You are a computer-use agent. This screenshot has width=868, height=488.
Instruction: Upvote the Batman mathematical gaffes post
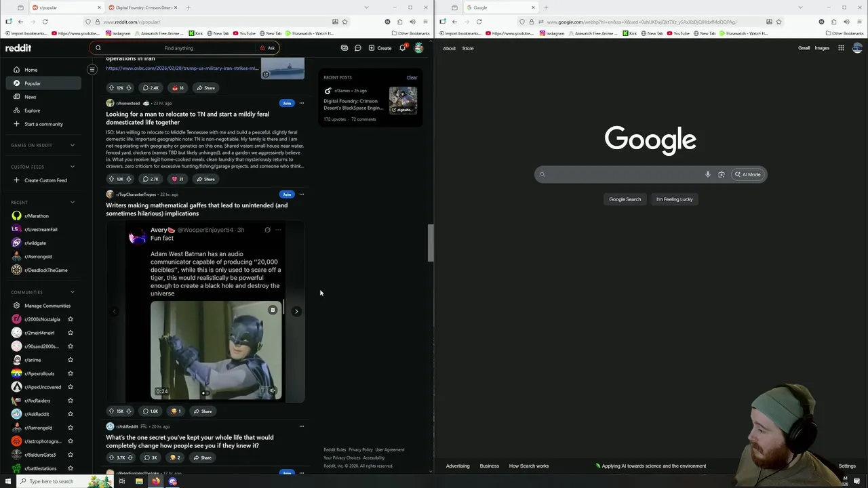pyautogui.click(x=111, y=411)
